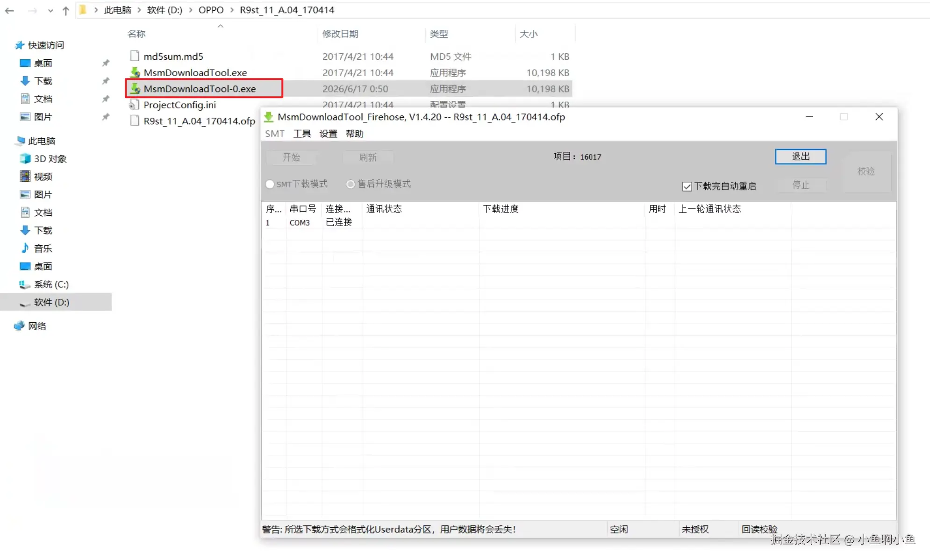Sort by the 类型 column header
The image size is (930, 560).
[x=439, y=34]
